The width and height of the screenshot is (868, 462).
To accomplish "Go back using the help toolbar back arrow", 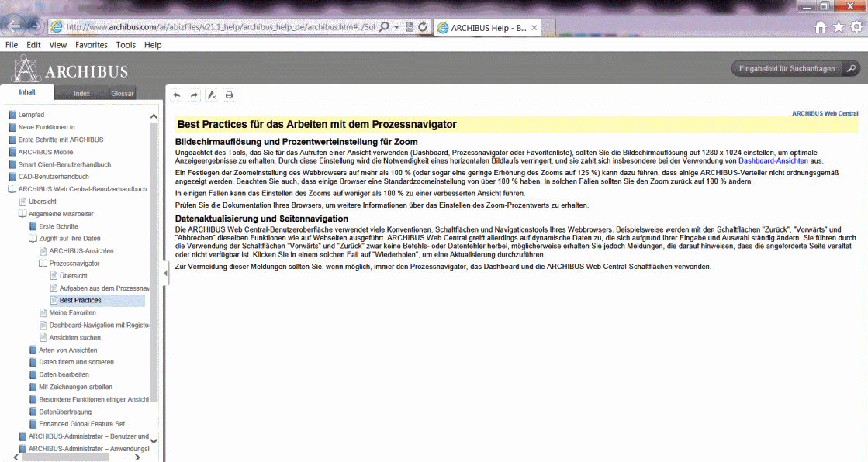I will [x=177, y=95].
